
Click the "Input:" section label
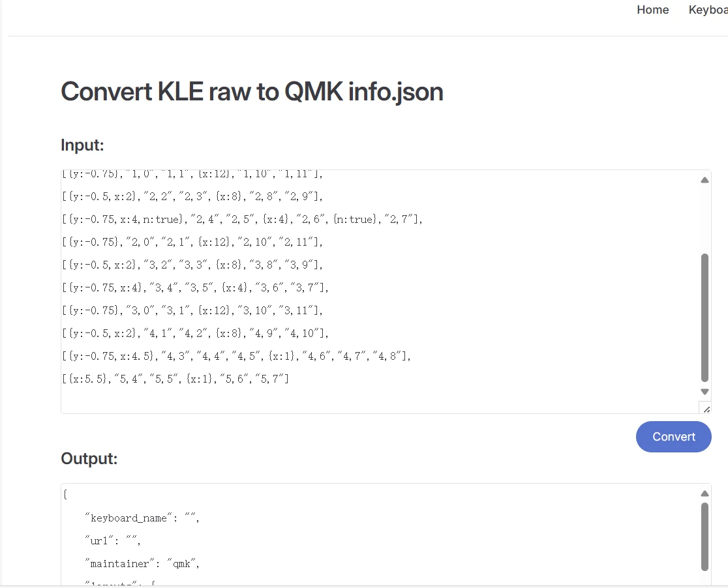point(83,145)
